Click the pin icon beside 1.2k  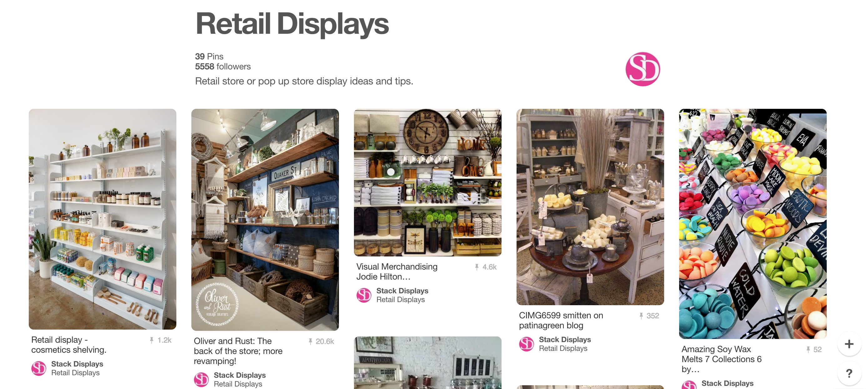click(152, 340)
